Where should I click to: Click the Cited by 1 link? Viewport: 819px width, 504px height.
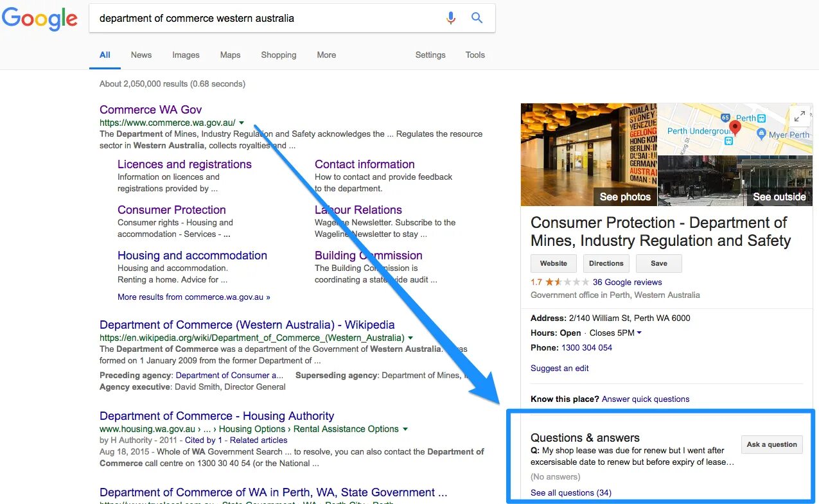point(203,440)
